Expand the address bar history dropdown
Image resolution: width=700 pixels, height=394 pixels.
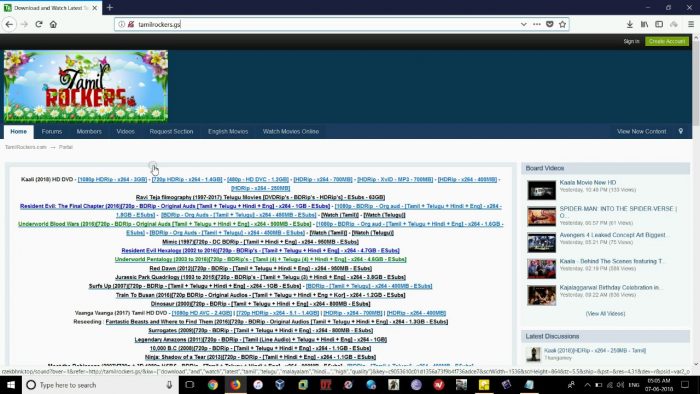[524, 24]
